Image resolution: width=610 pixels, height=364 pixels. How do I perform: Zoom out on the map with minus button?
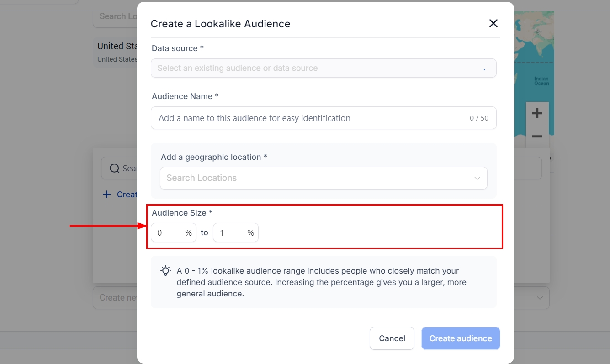pos(537,137)
